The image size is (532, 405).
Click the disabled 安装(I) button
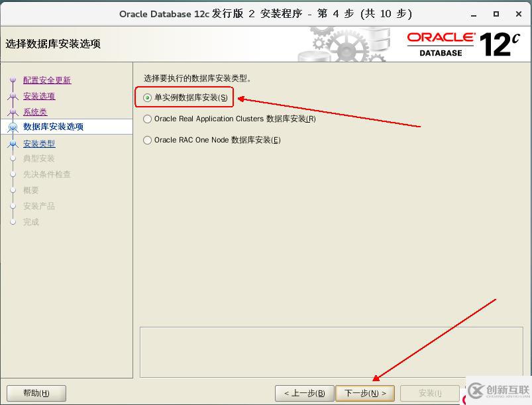point(430,393)
